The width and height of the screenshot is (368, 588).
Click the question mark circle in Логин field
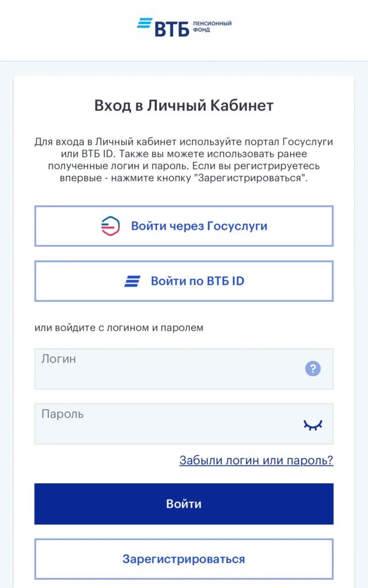point(312,369)
